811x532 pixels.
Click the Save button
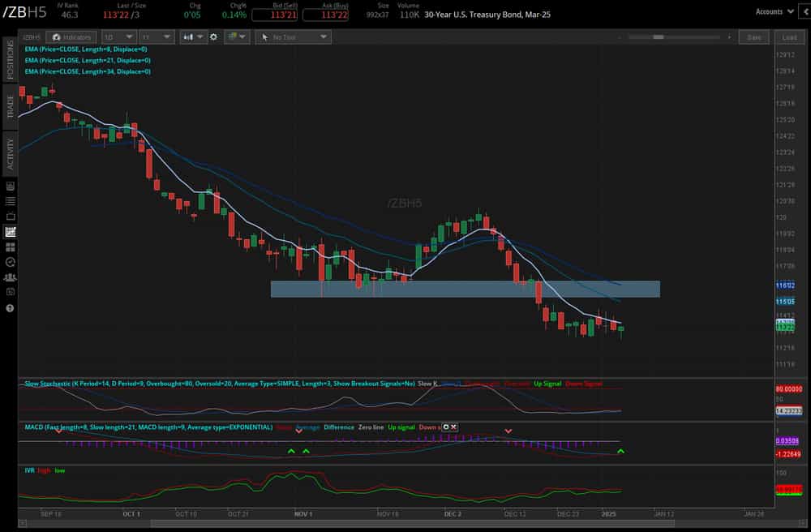pyautogui.click(x=753, y=36)
